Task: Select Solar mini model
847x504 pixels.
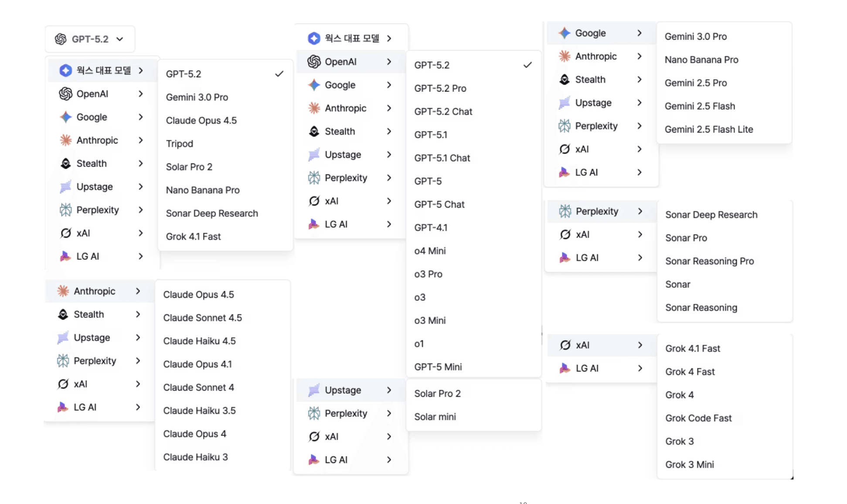Action: point(435,417)
